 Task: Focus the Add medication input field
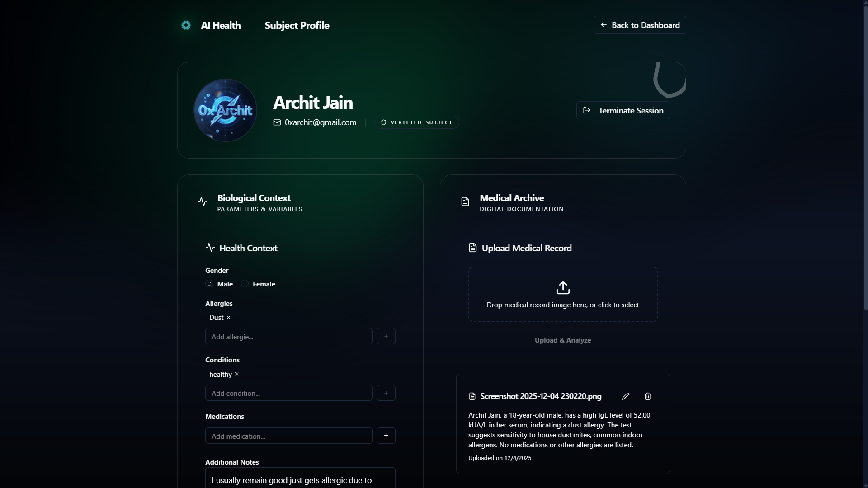pyautogui.click(x=288, y=436)
